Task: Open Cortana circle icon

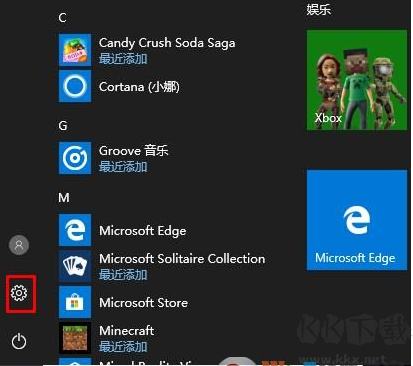Action: [x=75, y=86]
